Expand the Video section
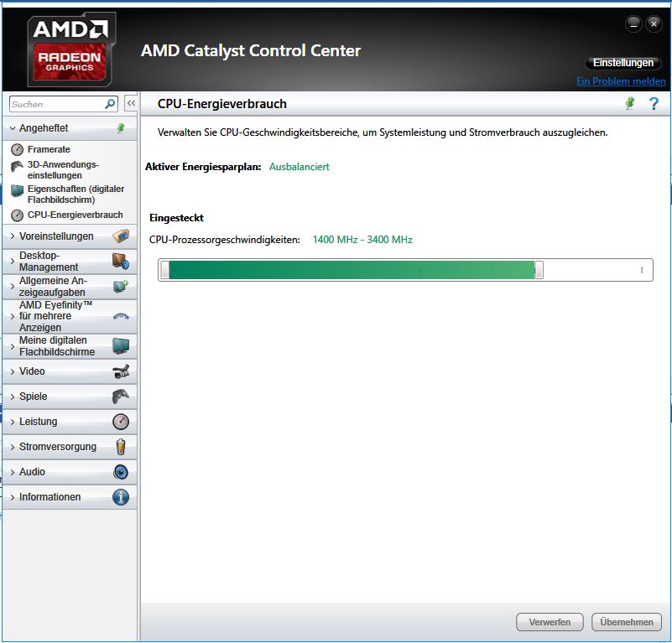Image resolution: width=672 pixels, height=643 pixels. point(13,371)
